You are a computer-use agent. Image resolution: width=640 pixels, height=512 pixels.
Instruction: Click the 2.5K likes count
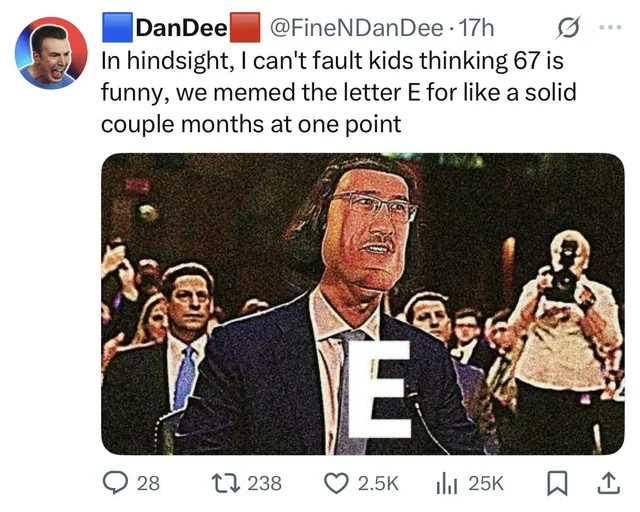point(378,483)
